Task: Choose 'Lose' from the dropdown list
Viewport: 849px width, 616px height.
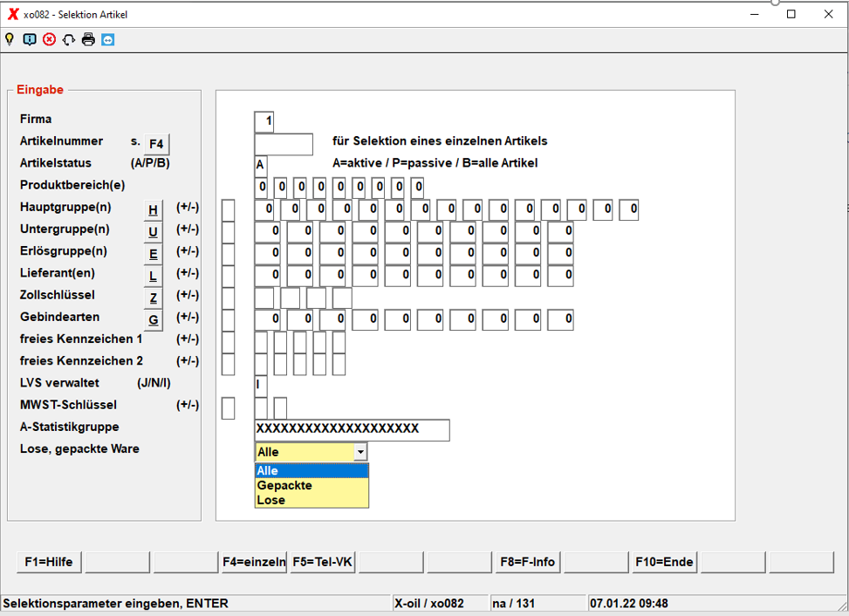Action: tap(312, 500)
